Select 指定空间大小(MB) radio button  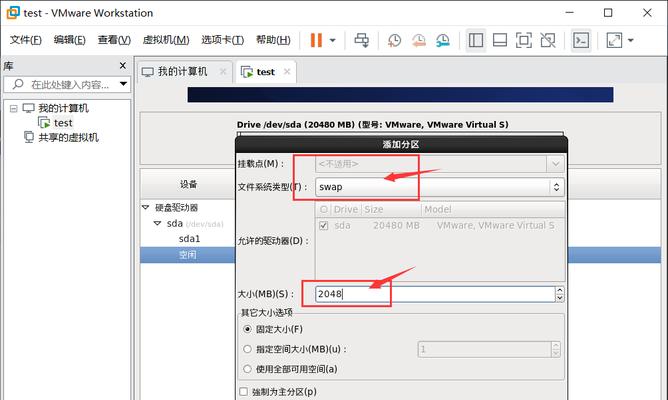(247, 349)
